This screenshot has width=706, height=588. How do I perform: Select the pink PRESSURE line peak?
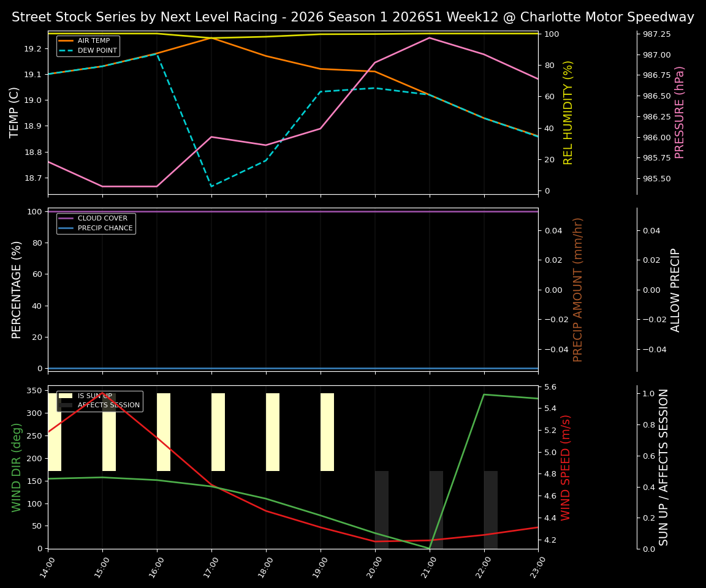click(428, 38)
